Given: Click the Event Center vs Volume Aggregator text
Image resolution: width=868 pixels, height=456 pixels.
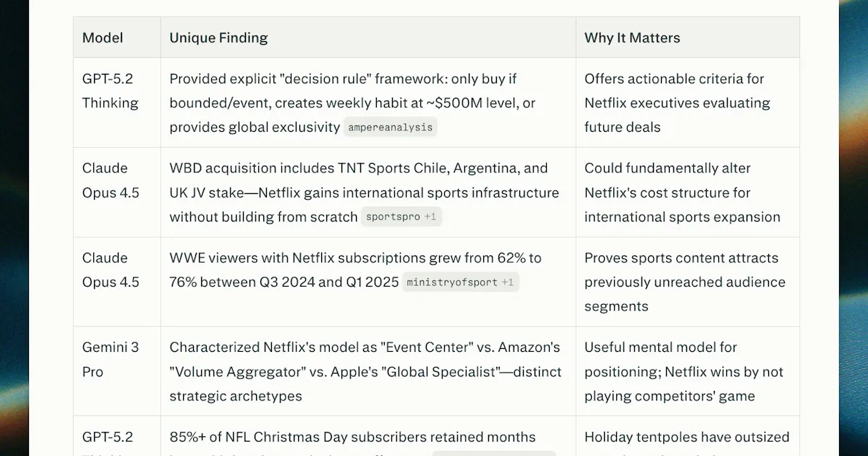Looking at the screenshot, I should pos(365,371).
